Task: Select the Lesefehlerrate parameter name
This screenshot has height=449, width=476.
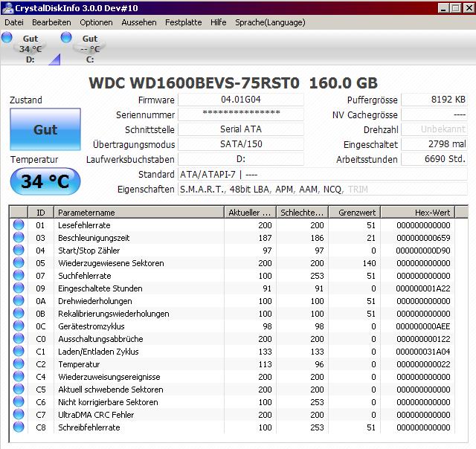Action: (84, 225)
